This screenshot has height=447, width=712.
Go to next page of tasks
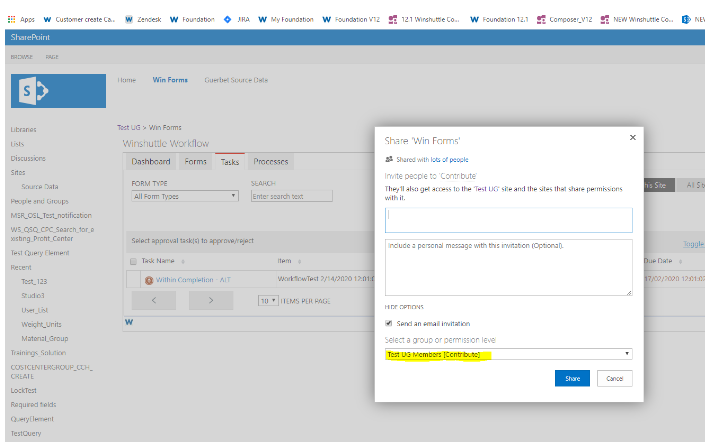[x=211, y=300]
